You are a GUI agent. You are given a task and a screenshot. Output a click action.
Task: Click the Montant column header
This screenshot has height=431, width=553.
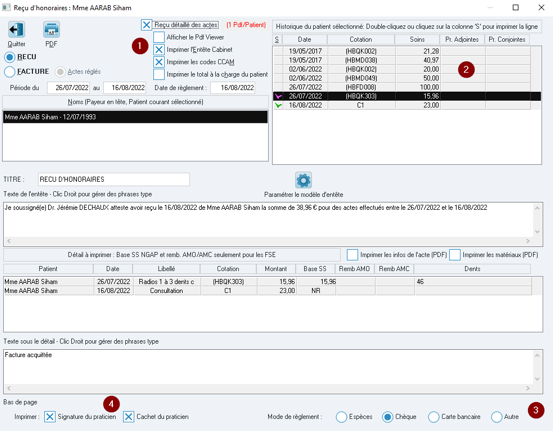(276, 269)
